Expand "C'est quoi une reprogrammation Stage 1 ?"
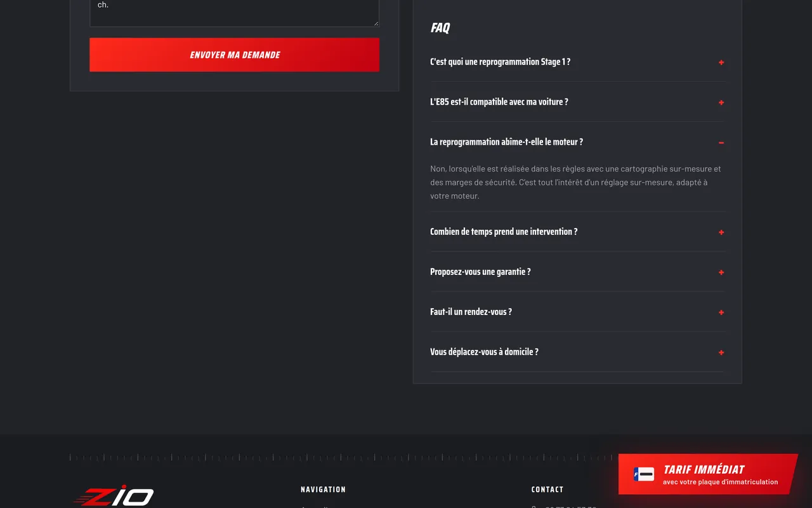The height and width of the screenshot is (508, 812). click(577, 62)
